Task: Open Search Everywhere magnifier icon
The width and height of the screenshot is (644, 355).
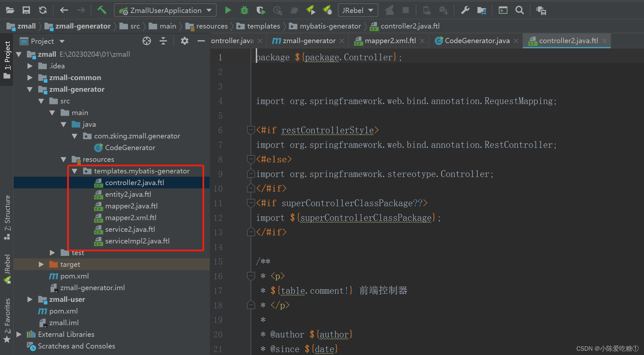Action: coord(519,10)
